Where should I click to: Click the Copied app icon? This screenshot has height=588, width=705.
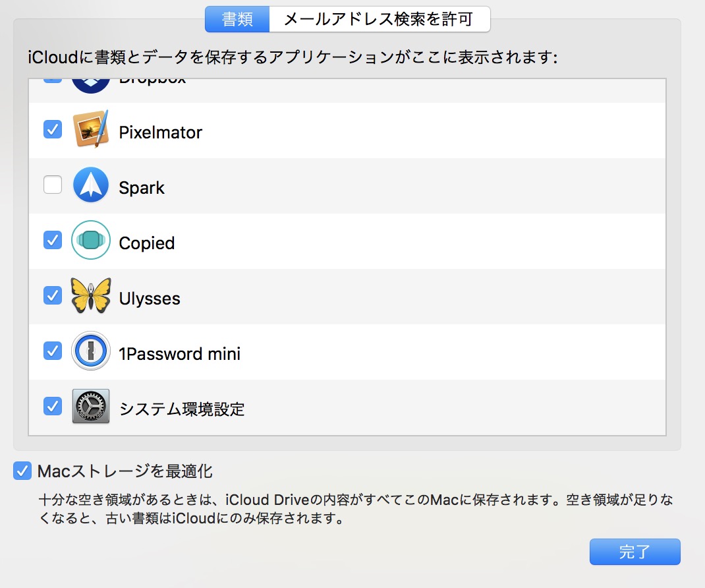click(x=91, y=240)
